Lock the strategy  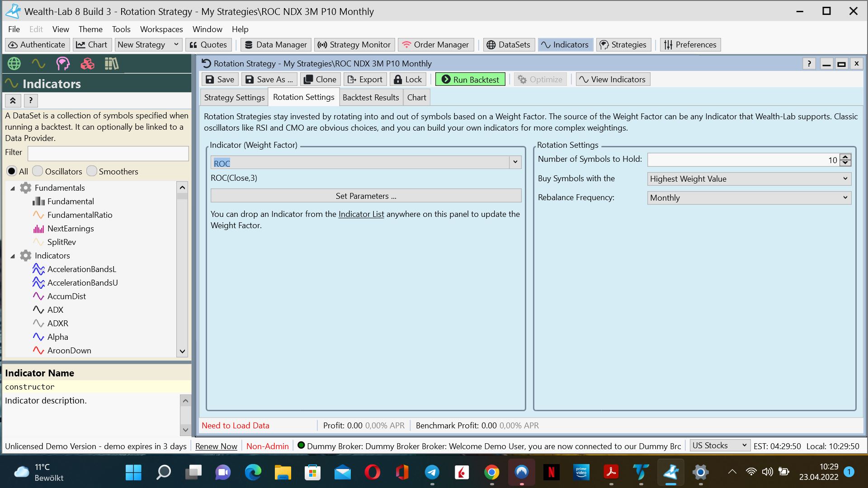pyautogui.click(x=408, y=80)
